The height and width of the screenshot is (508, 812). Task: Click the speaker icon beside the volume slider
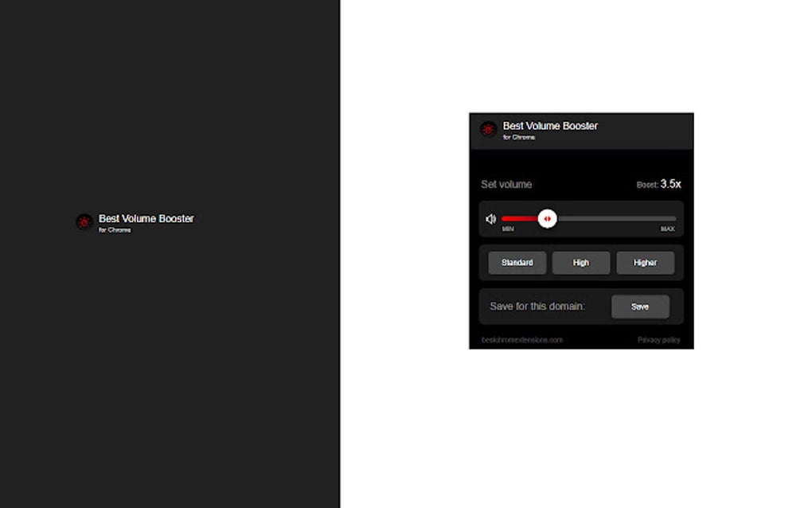pos(490,219)
